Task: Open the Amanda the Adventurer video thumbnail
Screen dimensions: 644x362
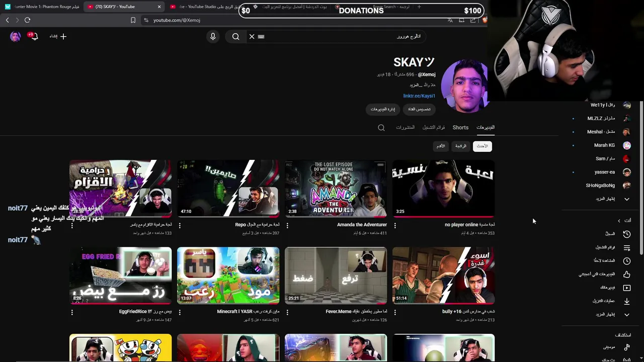Action: [x=336, y=189]
